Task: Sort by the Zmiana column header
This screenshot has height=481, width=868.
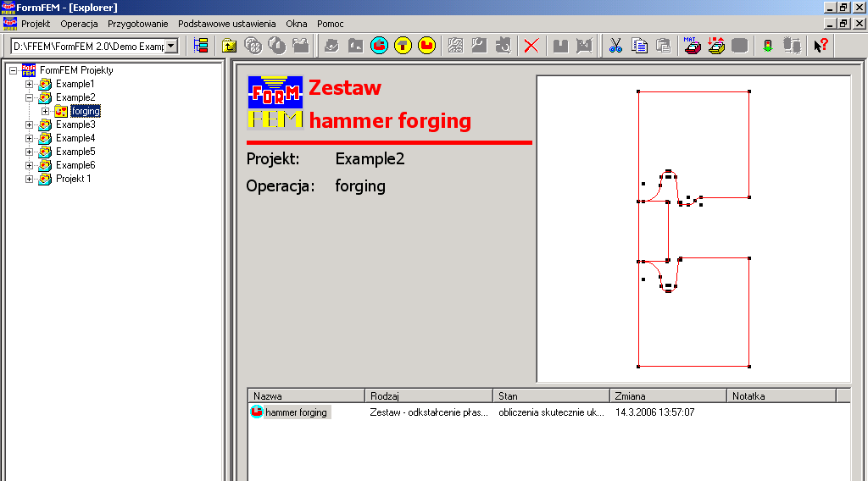Action: coord(668,395)
